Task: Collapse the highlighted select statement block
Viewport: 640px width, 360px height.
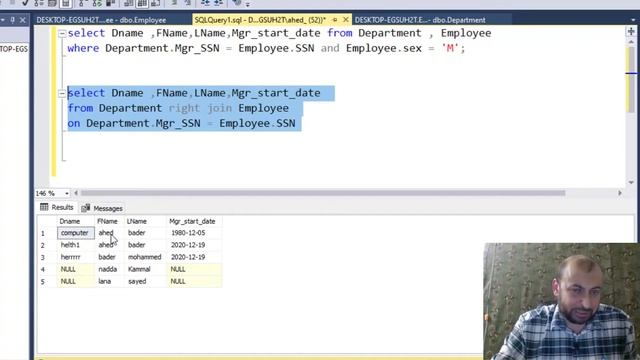Action: pos(62,93)
